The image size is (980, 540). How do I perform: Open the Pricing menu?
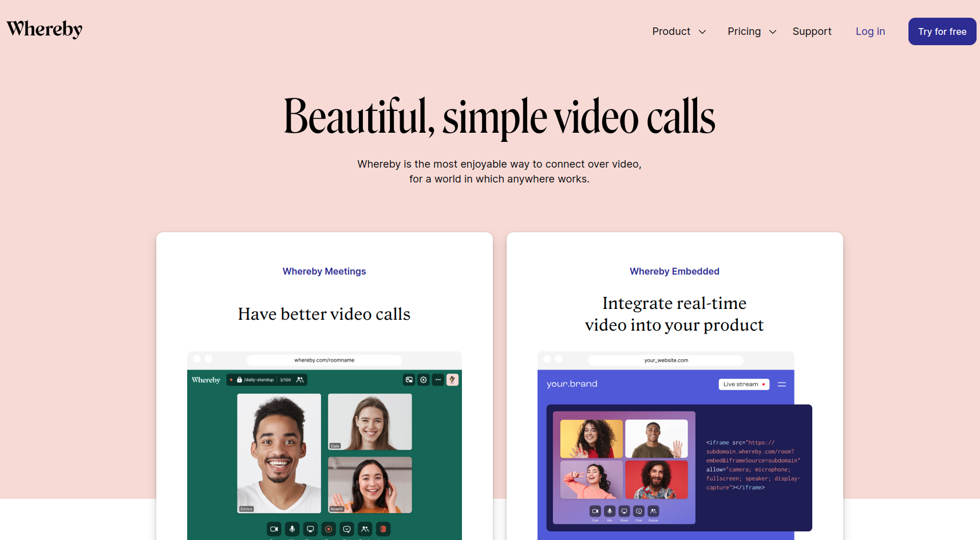point(744,31)
